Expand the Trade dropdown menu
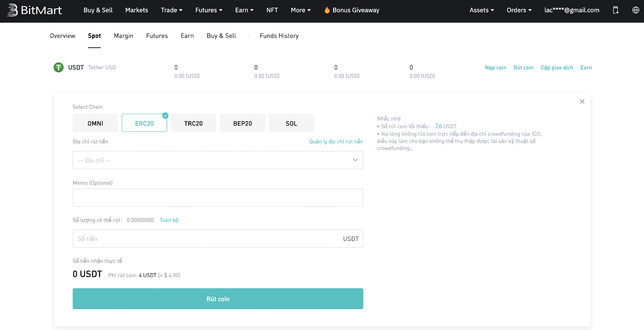The width and height of the screenshot is (644, 330). click(172, 10)
